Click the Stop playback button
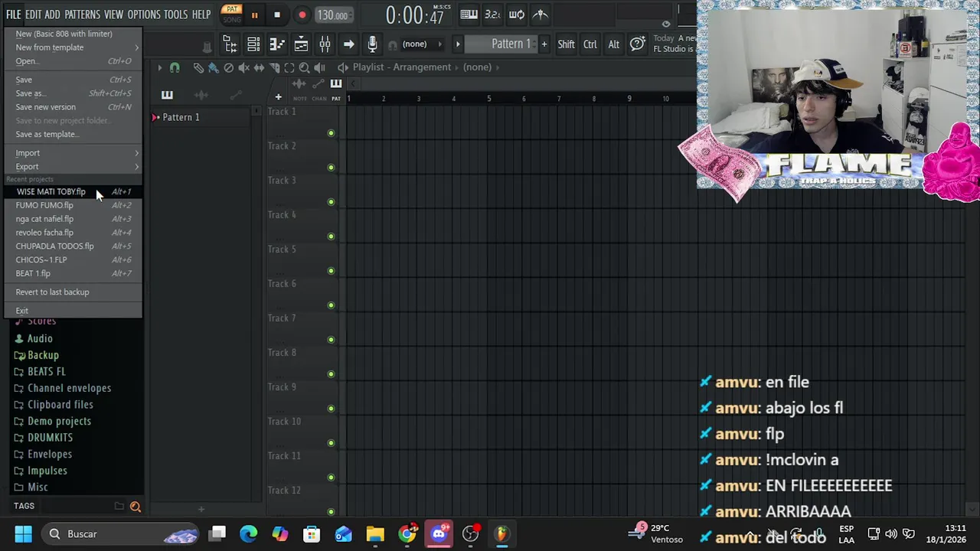Image resolution: width=980 pixels, height=551 pixels. pyautogui.click(x=277, y=15)
